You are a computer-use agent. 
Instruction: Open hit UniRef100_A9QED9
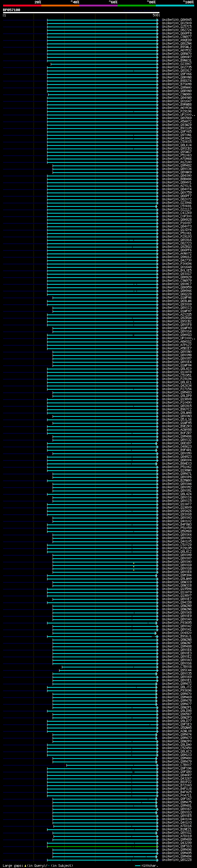177,40
